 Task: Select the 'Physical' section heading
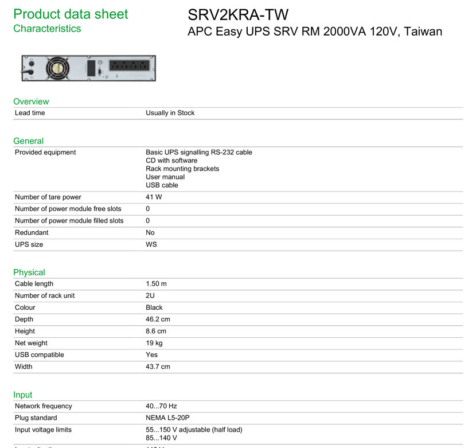(29, 272)
